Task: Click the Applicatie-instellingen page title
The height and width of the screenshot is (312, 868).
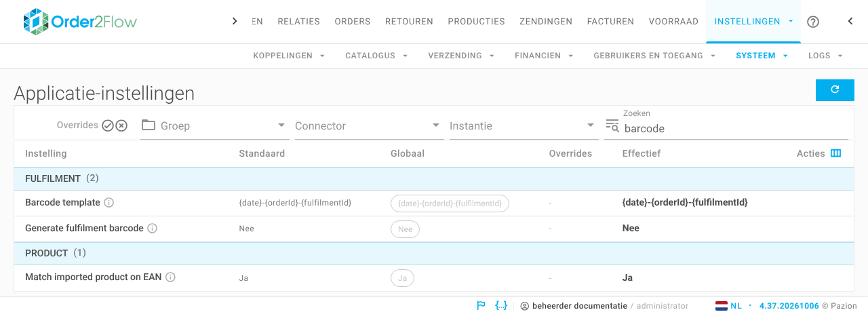Action: pyautogui.click(x=104, y=93)
